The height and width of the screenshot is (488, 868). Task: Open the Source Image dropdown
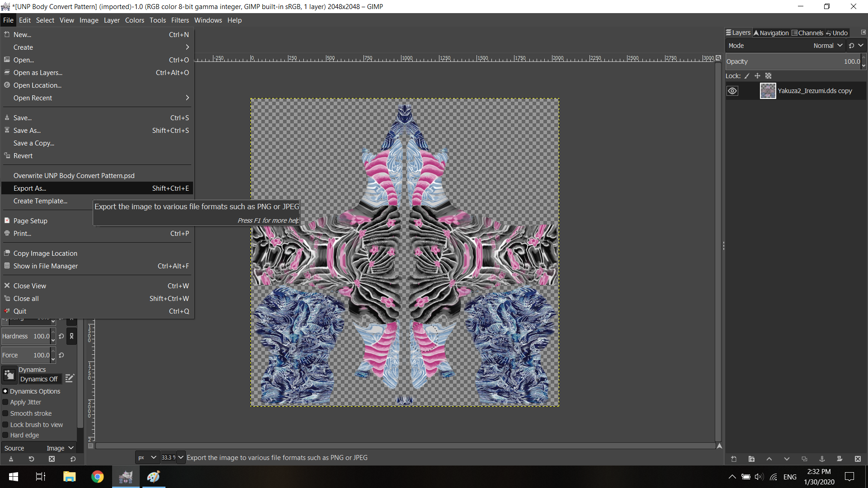[39, 448]
